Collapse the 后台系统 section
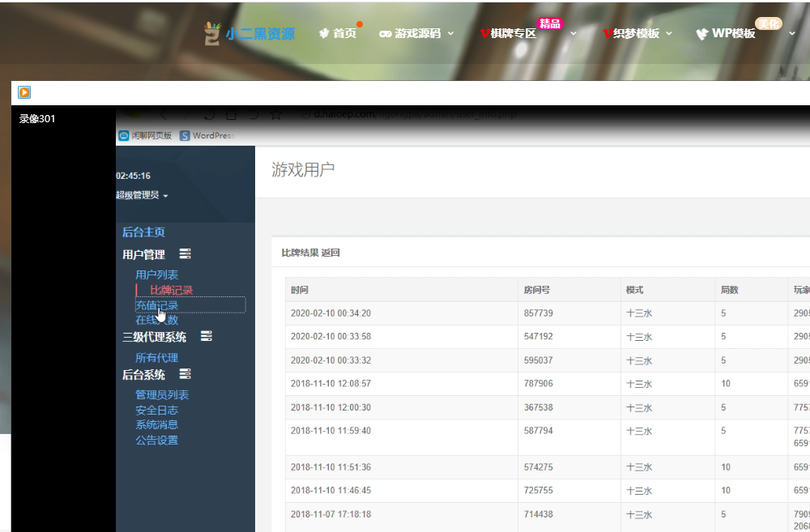Image resolution: width=810 pixels, height=532 pixels. [x=143, y=375]
